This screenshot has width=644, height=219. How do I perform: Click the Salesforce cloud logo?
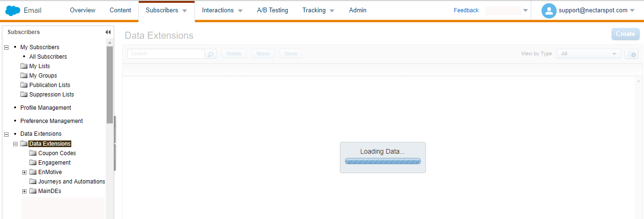pyautogui.click(x=13, y=10)
